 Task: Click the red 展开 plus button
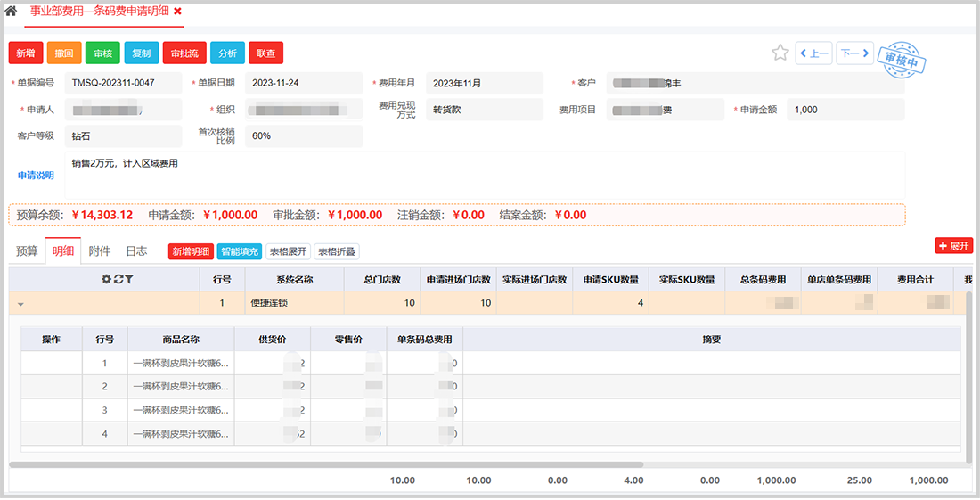953,245
